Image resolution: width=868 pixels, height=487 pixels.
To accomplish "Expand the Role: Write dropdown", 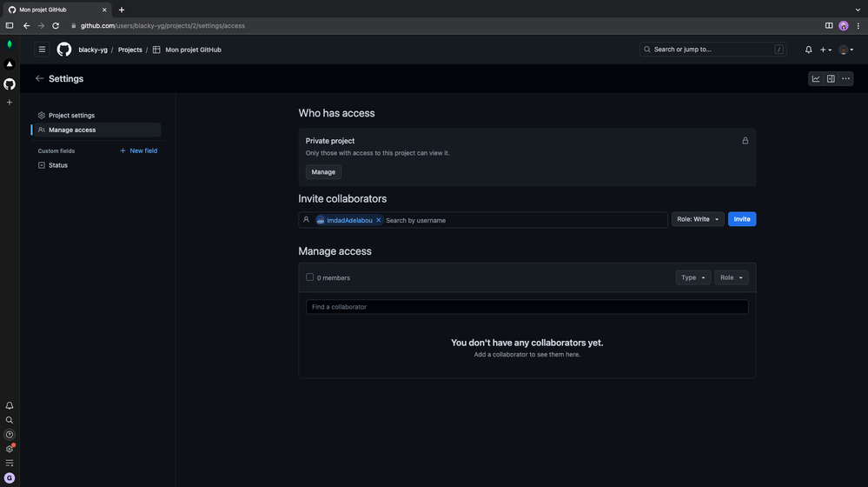I will [698, 219].
